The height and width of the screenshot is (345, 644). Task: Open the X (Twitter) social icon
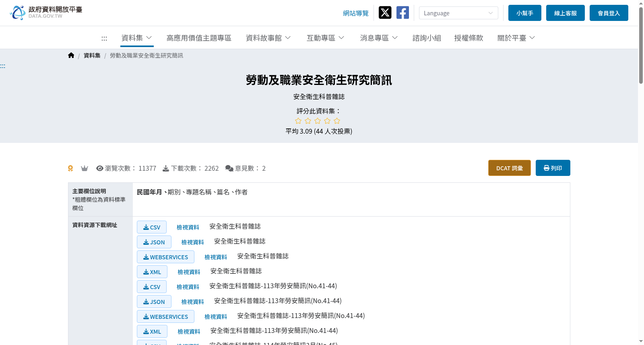pyautogui.click(x=385, y=12)
